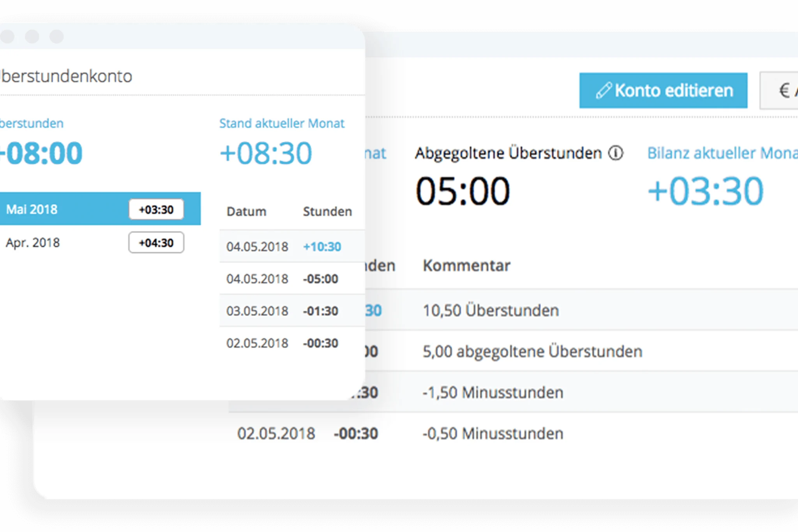Click the pencil icon in Konto editieren
The height and width of the screenshot is (532, 798).
604,90
